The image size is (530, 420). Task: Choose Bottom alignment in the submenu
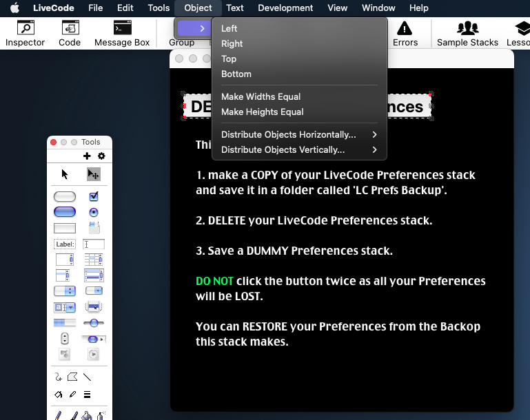coord(299,74)
